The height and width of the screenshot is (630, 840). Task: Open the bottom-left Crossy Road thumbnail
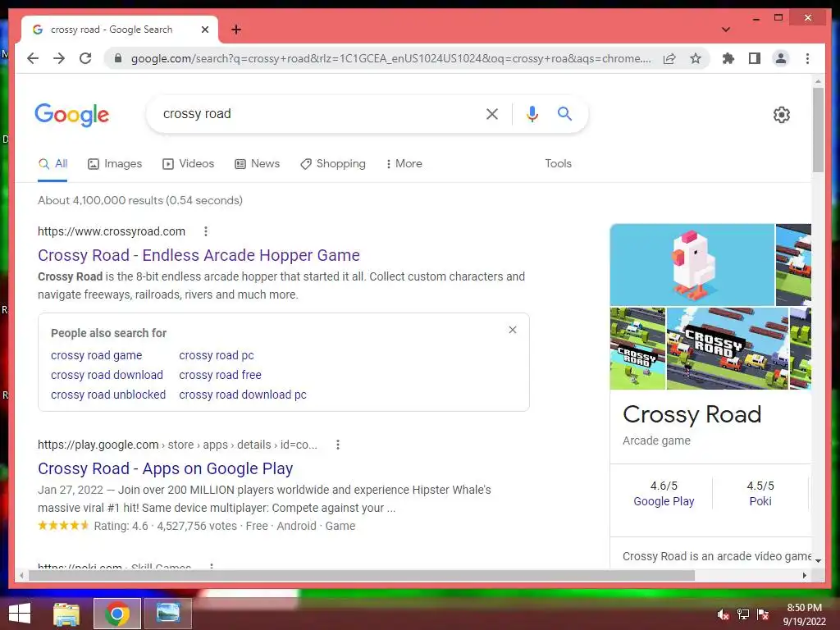click(637, 349)
